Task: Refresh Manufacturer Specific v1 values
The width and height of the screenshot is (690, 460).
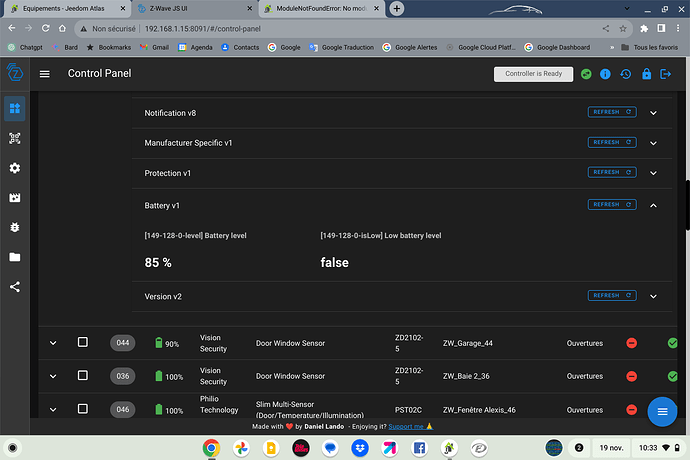Action: [x=612, y=142]
